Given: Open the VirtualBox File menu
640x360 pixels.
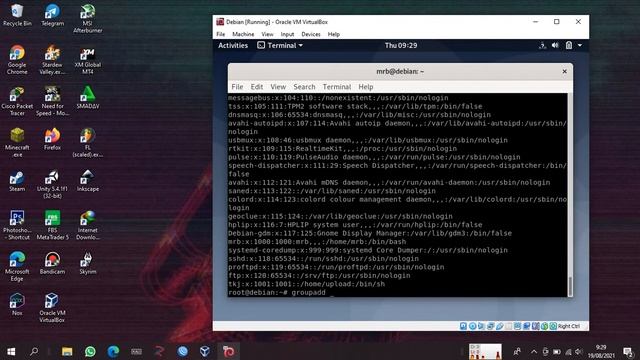Looking at the screenshot, I should [221, 34].
